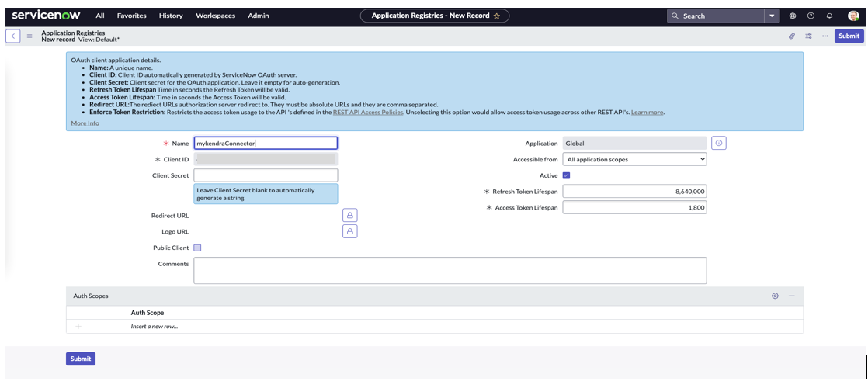Click the globe scope icon

point(793,16)
